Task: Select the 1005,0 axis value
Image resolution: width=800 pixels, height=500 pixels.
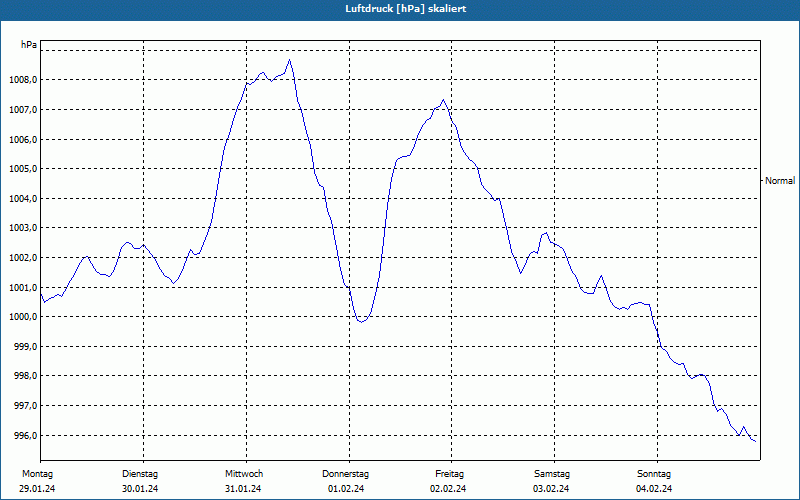Action: click(23, 169)
